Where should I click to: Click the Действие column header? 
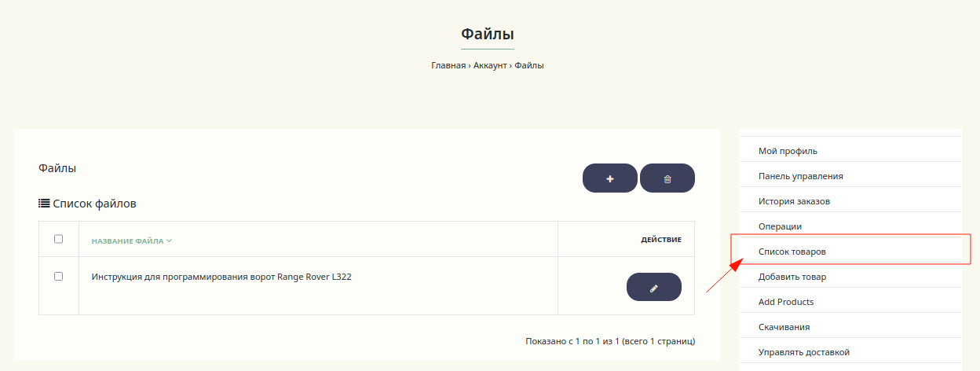[x=661, y=239]
